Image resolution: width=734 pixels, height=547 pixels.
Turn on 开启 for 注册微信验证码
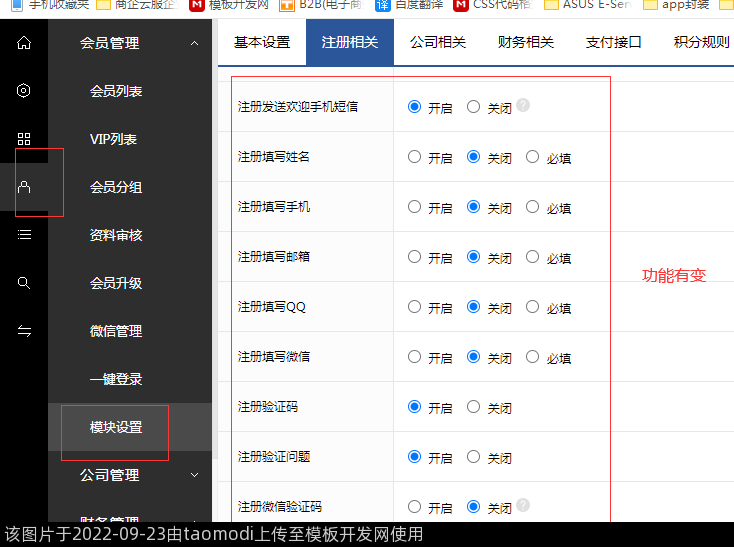414,507
